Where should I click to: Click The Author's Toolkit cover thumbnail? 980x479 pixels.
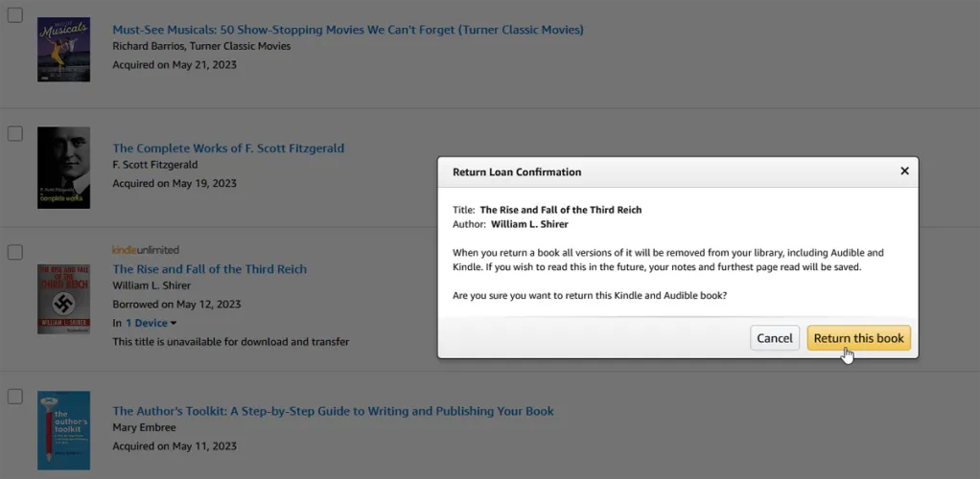click(x=63, y=429)
